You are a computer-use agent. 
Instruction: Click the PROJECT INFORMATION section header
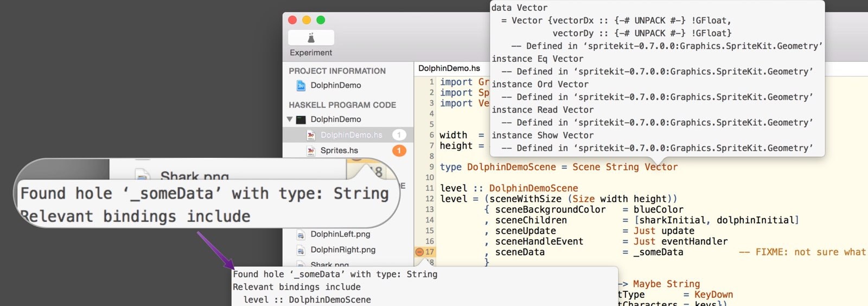tap(337, 71)
